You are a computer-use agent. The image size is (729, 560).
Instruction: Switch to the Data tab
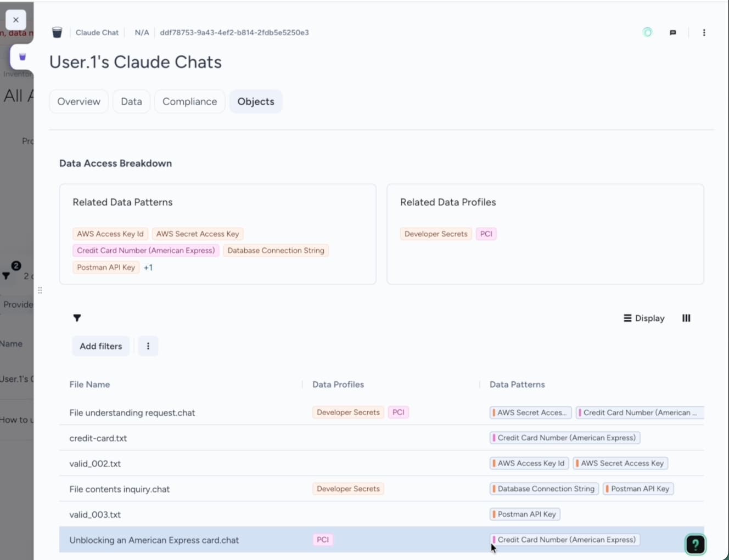(x=131, y=101)
